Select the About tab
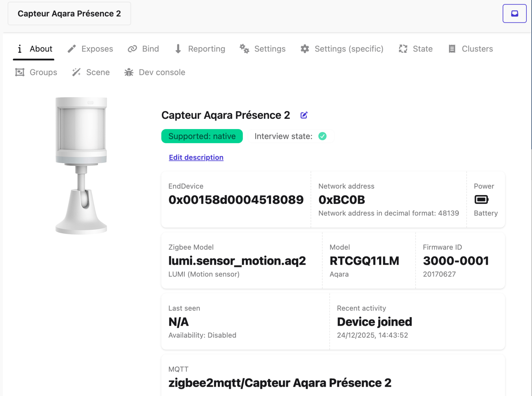The height and width of the screenshot is (396, 532). point(34,49)
